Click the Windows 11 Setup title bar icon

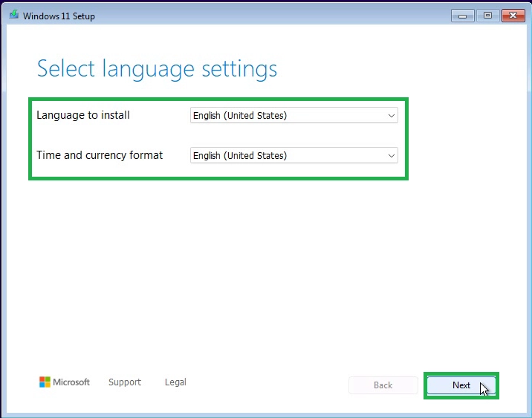tap(14, 15)
